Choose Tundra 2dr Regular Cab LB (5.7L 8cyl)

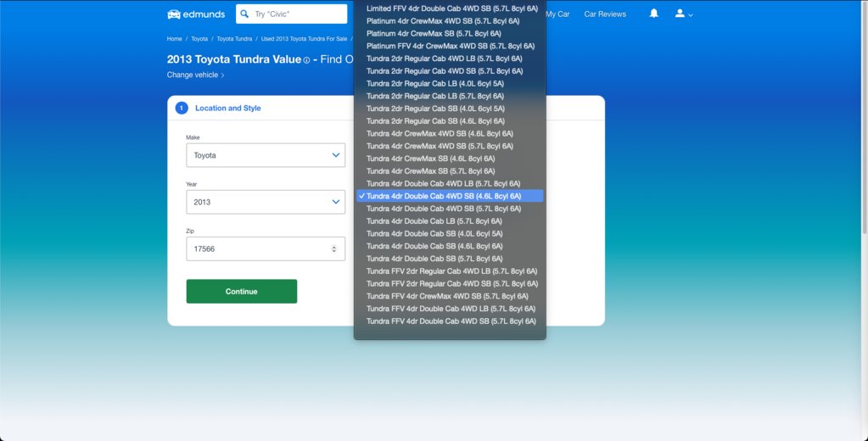450,97
